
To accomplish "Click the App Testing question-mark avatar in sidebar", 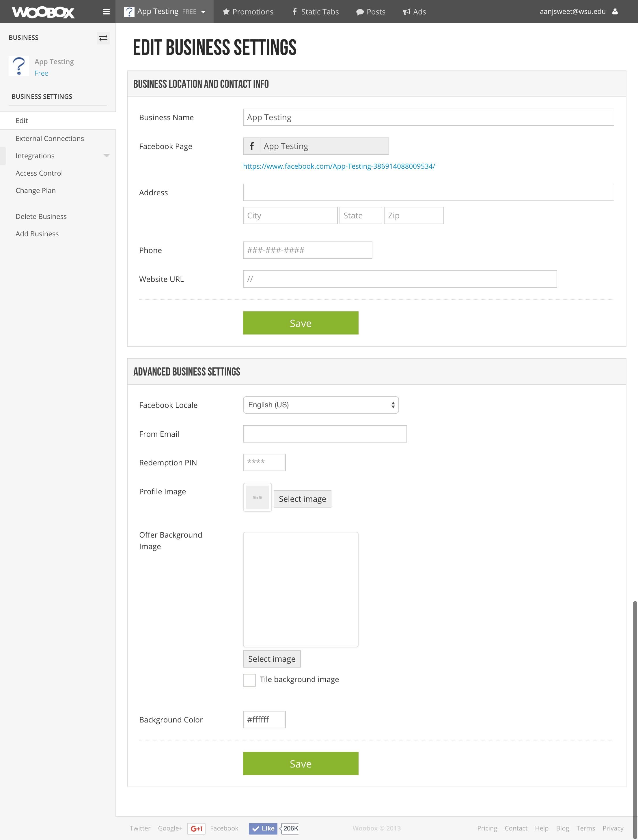I will click(x=18, y=66).
